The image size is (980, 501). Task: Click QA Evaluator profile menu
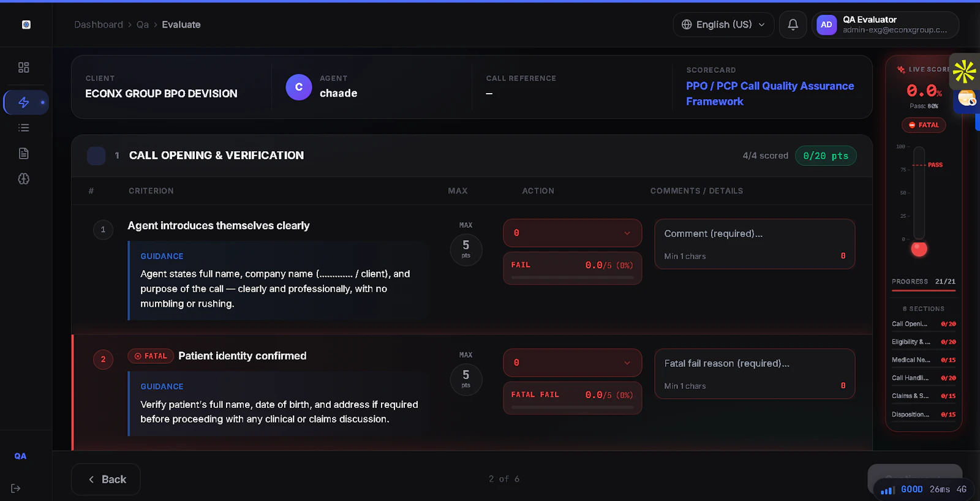(886, 24)
